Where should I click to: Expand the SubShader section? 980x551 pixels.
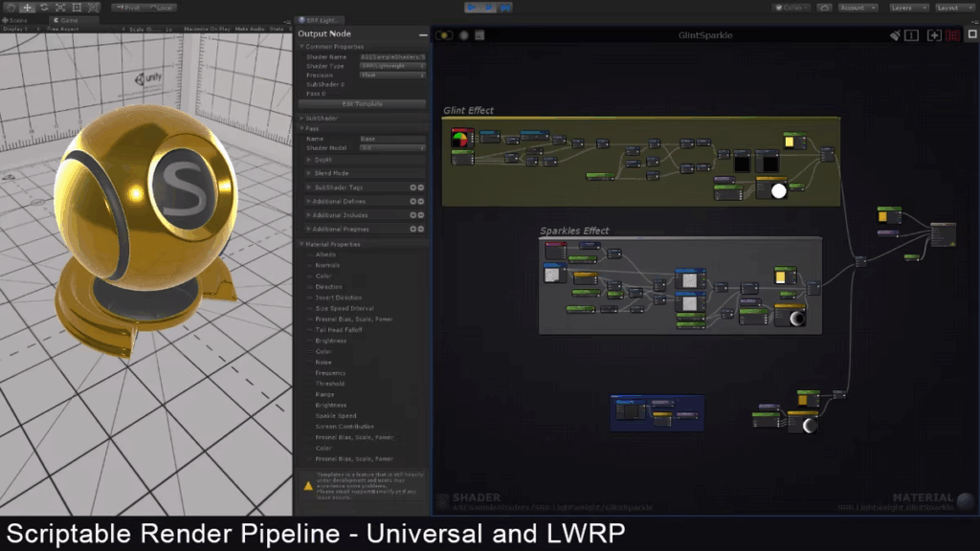(x=322, y=118)
